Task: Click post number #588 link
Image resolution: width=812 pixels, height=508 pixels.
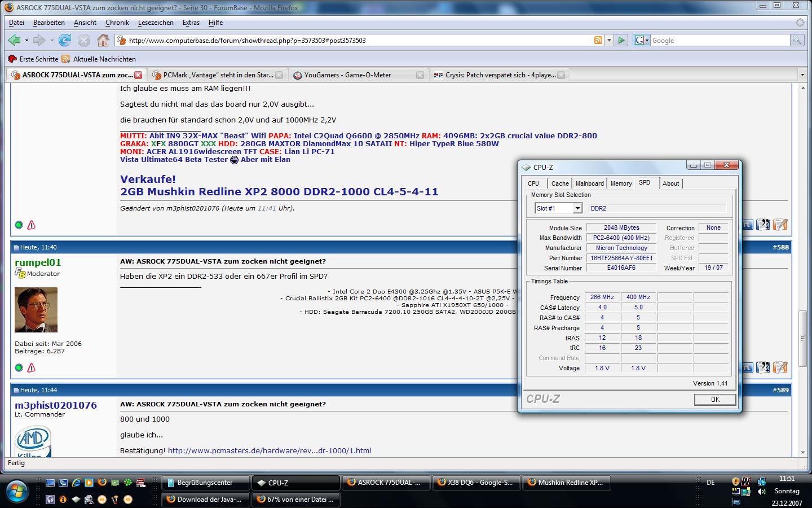Action: pos(782,247)
